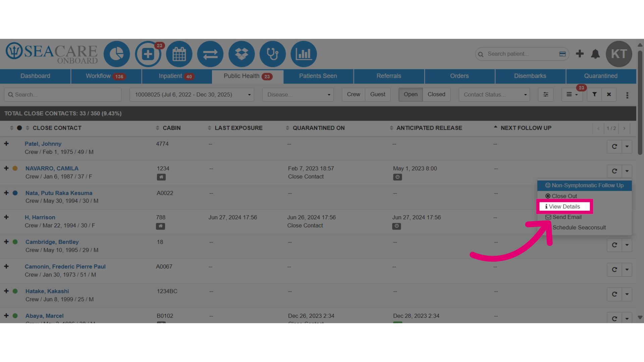The image size is (644, 362).
Task: Go to next page arrow beside 1/2
Action: [x=624, y=128]
